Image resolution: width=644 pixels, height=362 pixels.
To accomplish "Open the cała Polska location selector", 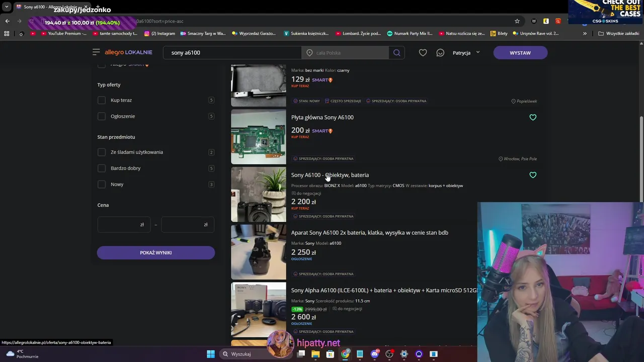I will coord(345,53).
